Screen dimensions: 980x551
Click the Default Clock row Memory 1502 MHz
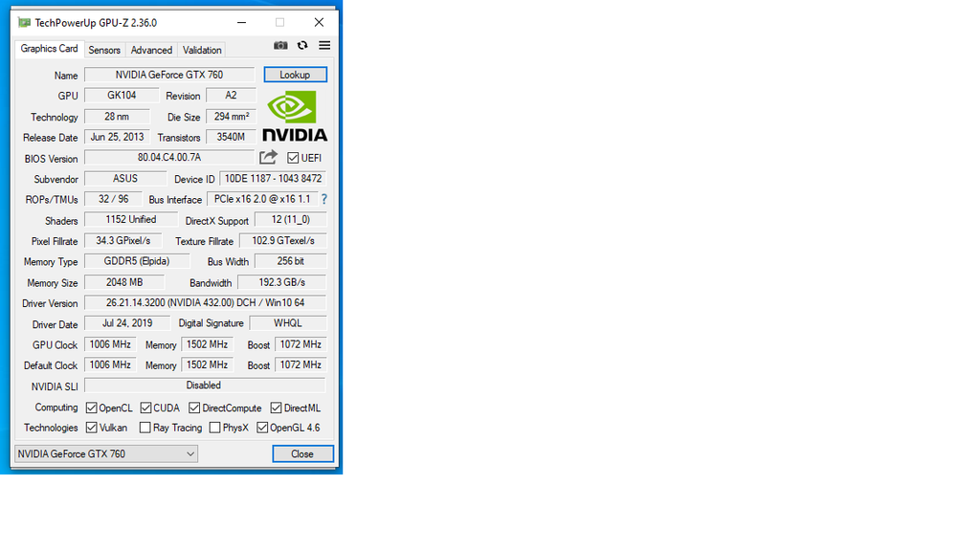coord(207,364)
